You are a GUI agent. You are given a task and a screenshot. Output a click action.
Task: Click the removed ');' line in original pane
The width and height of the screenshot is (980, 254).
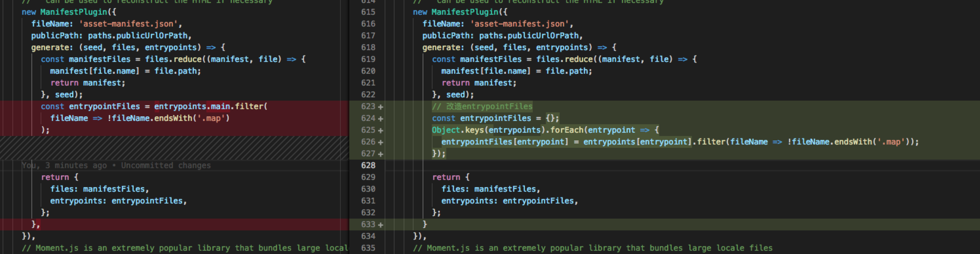45,130
